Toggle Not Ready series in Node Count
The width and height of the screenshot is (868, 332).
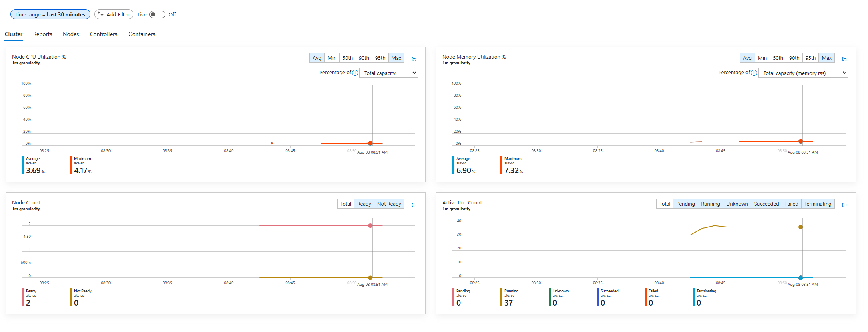(x=389, y=204)
